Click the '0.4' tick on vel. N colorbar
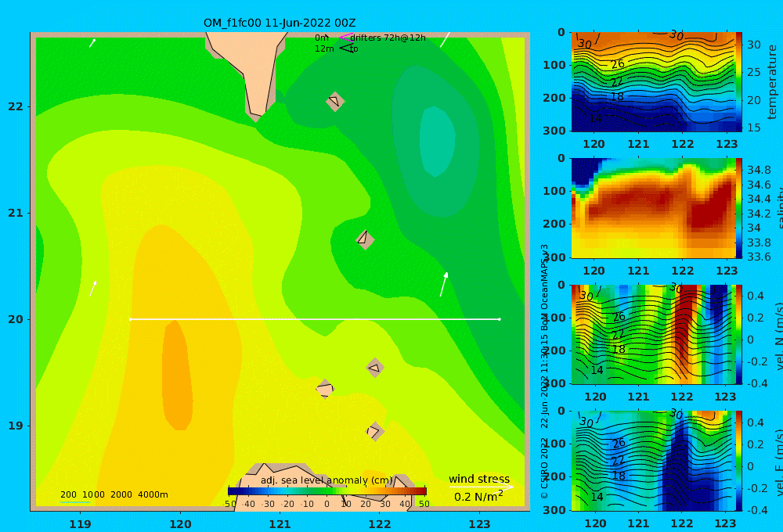 click(756, 296)
